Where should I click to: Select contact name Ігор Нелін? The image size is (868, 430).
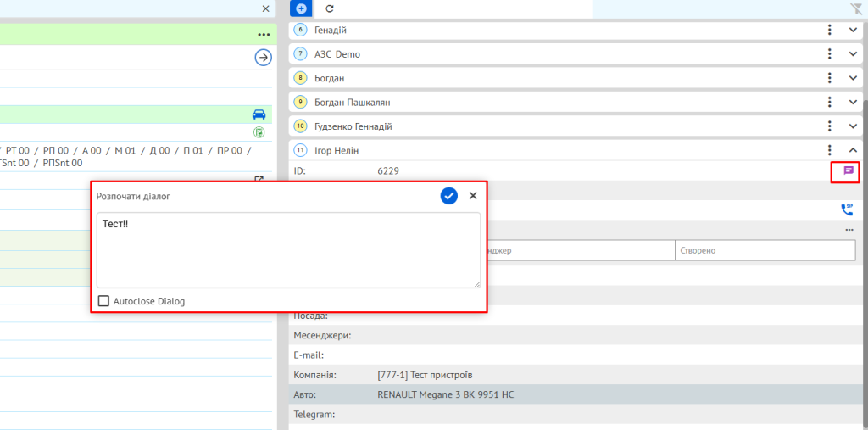(x=337, y=151)
